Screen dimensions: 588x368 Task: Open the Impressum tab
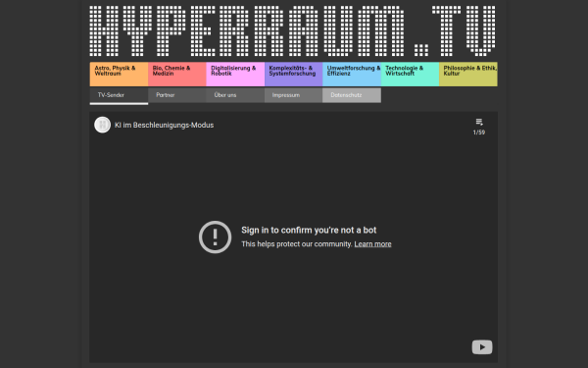pos(293,95)
